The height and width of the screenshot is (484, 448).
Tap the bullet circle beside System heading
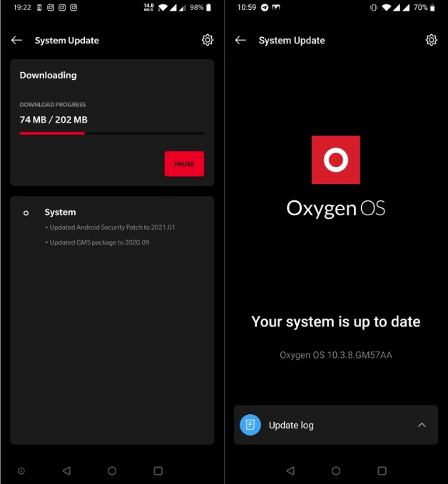point(26,213)
